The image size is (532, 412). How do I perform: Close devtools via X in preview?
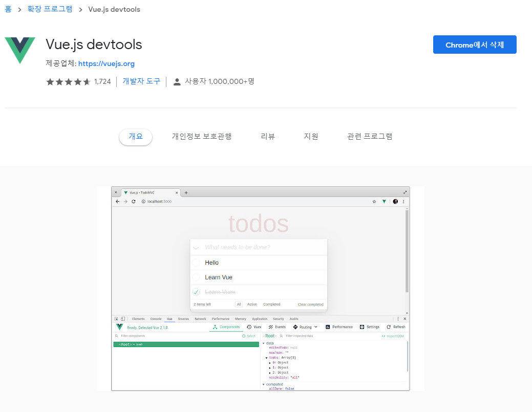(x=405, y=319)
